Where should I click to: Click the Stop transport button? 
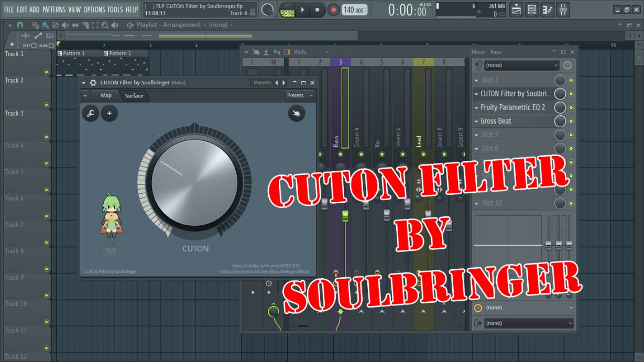pyautogui.click(x=318, y=9)
